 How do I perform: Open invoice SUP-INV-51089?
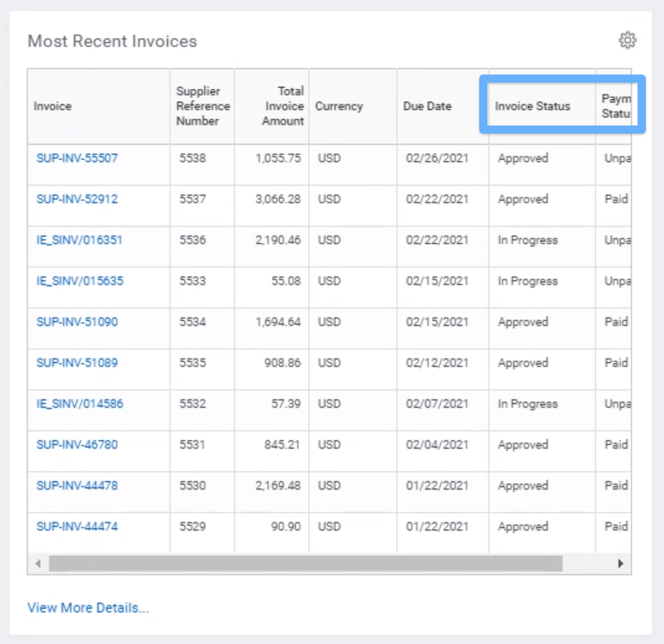coord(77,362)
